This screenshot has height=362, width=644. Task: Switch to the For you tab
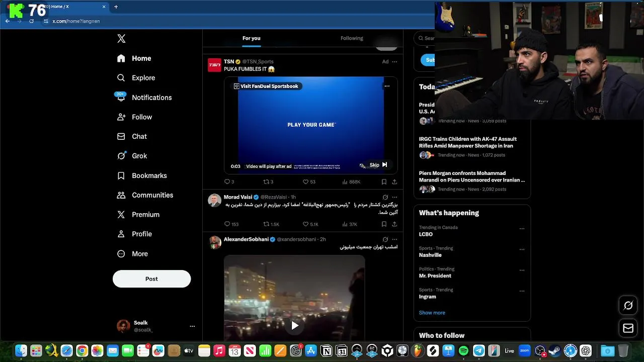click(252, 38)
